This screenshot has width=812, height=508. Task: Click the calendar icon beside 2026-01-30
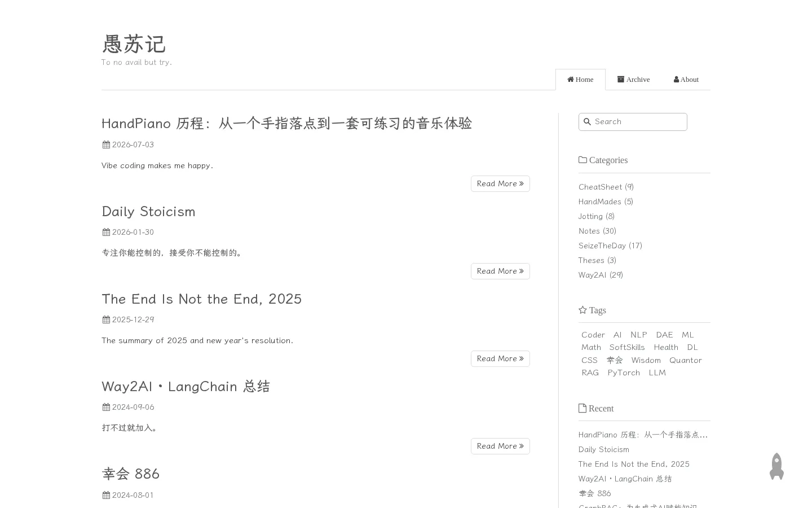pyautogui.click(x=106, y=232)
